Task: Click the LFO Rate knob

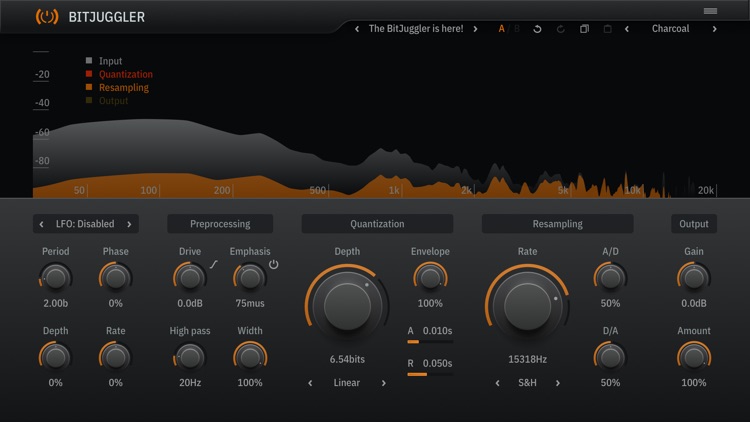Action: point(115,357)
